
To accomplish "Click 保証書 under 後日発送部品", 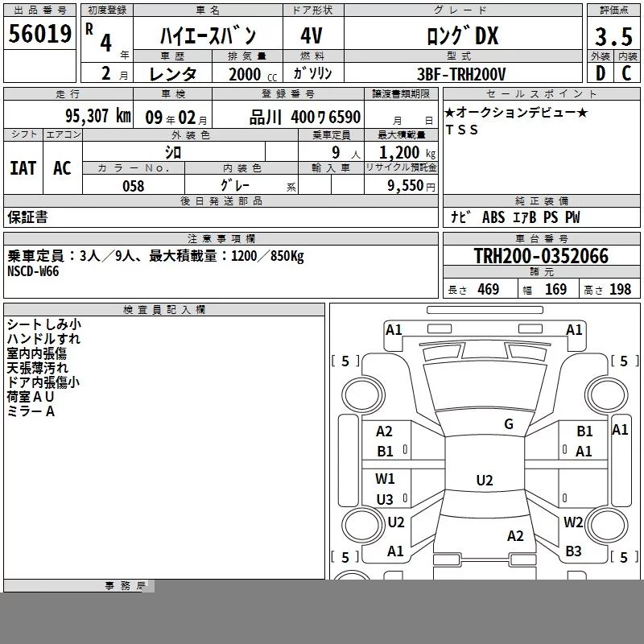I will [27, 217].
